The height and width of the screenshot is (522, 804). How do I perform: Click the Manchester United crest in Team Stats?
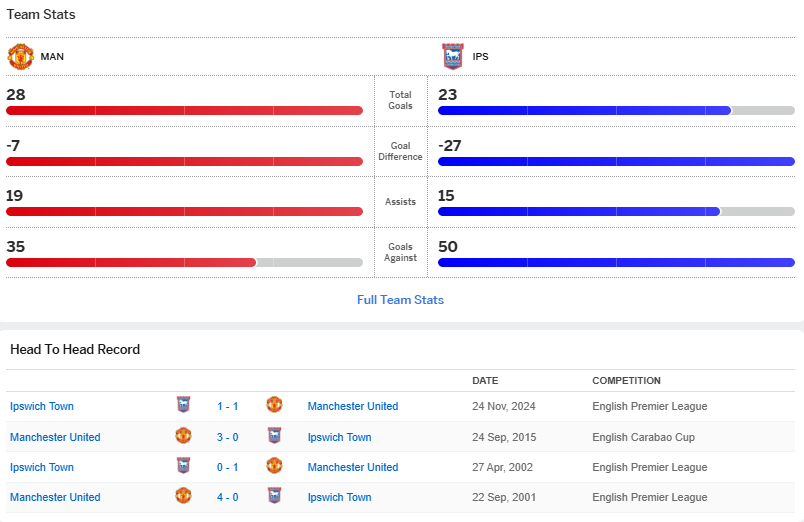click(20, 56)
